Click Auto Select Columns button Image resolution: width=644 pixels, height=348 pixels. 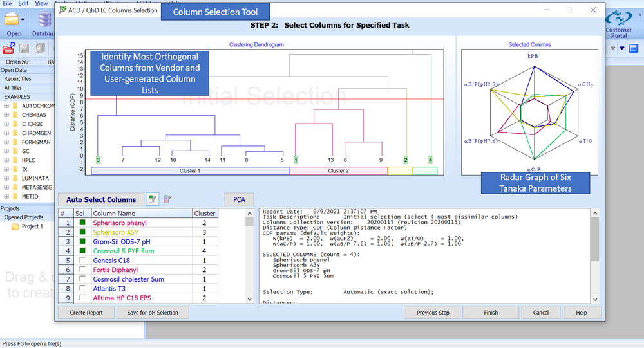[101, 199]
